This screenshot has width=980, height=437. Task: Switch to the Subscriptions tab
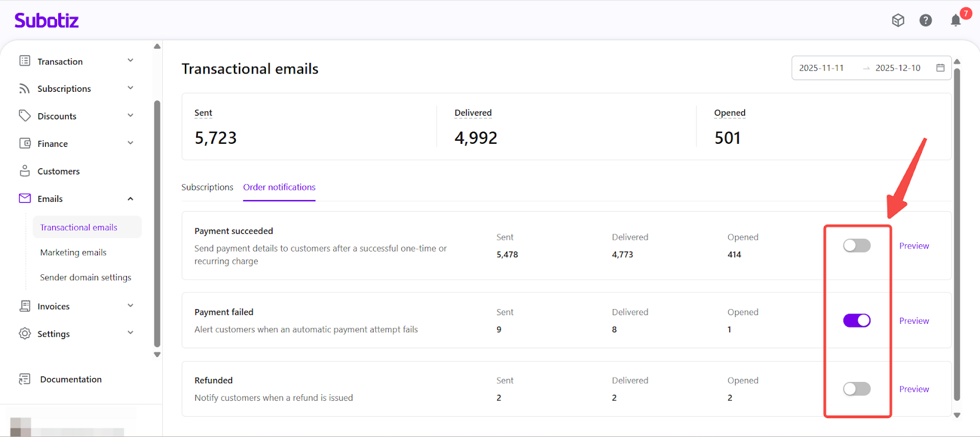207,187
